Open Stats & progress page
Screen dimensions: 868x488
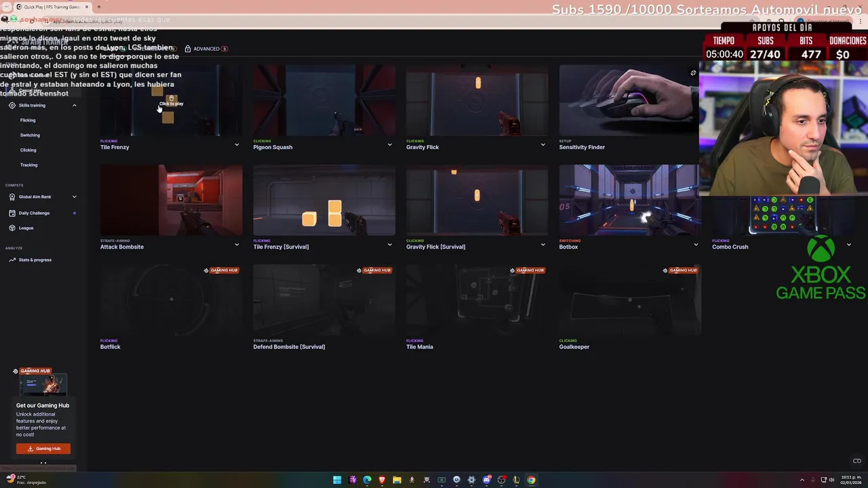35,260
